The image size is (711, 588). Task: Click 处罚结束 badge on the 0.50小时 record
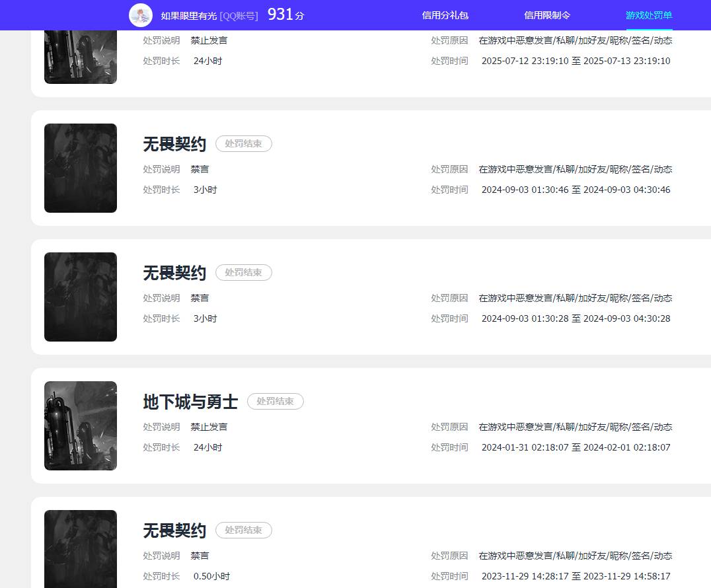(x=243, y=530)
